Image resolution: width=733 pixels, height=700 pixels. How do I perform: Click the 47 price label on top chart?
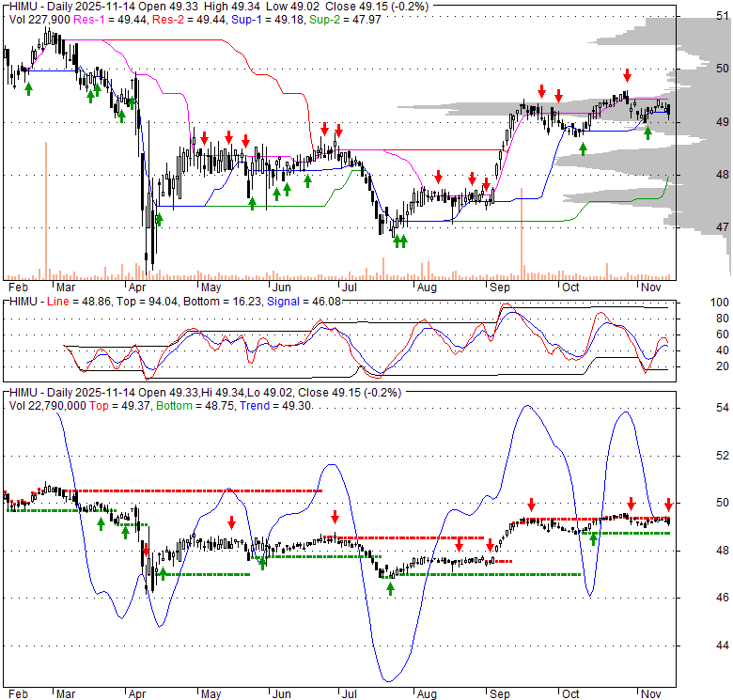(x=723, y=227)
